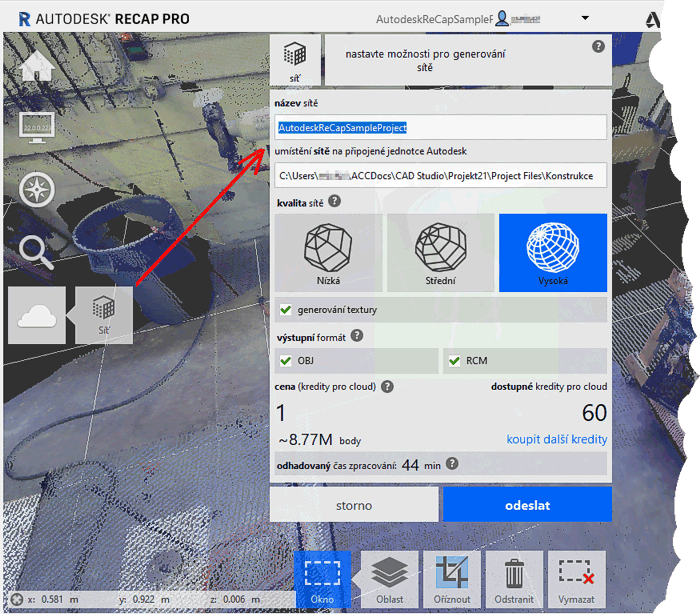Show help for výstupní formát
The width and height of the screenshot is (700, 614).
(357, 335)
